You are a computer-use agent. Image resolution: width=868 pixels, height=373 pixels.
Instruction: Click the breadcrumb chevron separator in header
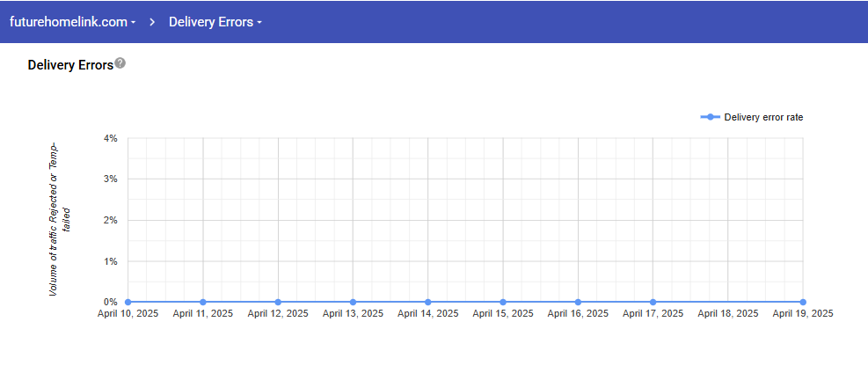click(x=152, y=21)
